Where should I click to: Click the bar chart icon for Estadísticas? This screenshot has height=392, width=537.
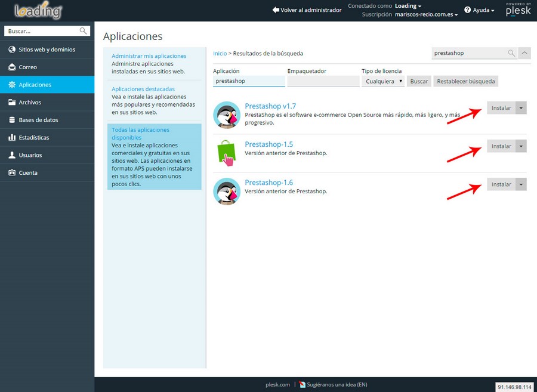[x=12, y=137]
